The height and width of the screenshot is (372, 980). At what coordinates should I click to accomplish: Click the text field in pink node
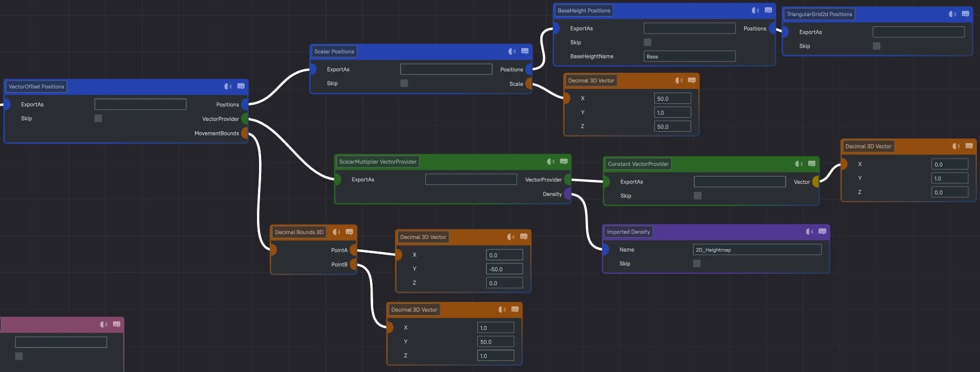pos(61,342)
